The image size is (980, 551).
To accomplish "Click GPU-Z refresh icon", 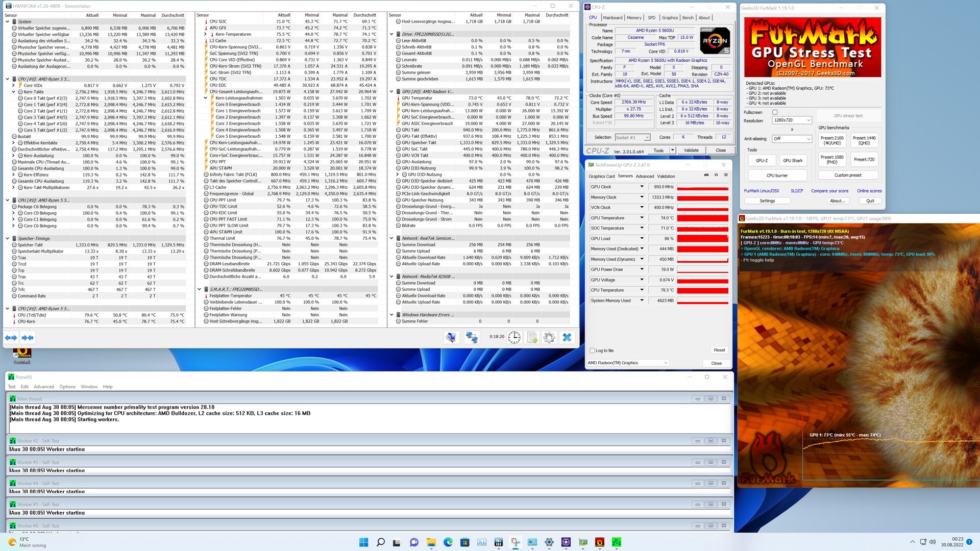I will click(x=716, y=175).
